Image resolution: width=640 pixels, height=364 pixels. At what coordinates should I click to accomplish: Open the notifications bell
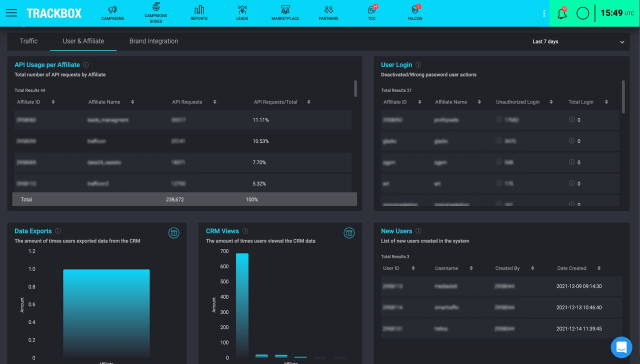tap(562, 13)
